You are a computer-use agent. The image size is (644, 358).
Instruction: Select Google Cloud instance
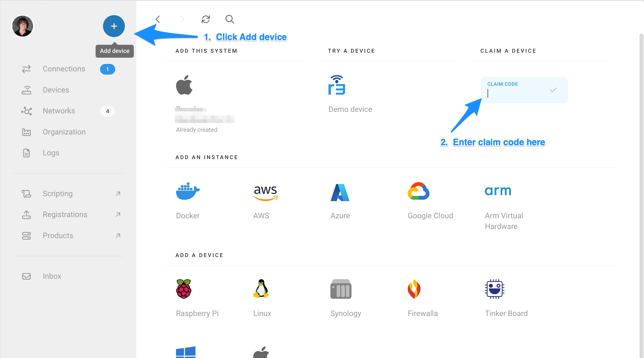pos(418,191)
